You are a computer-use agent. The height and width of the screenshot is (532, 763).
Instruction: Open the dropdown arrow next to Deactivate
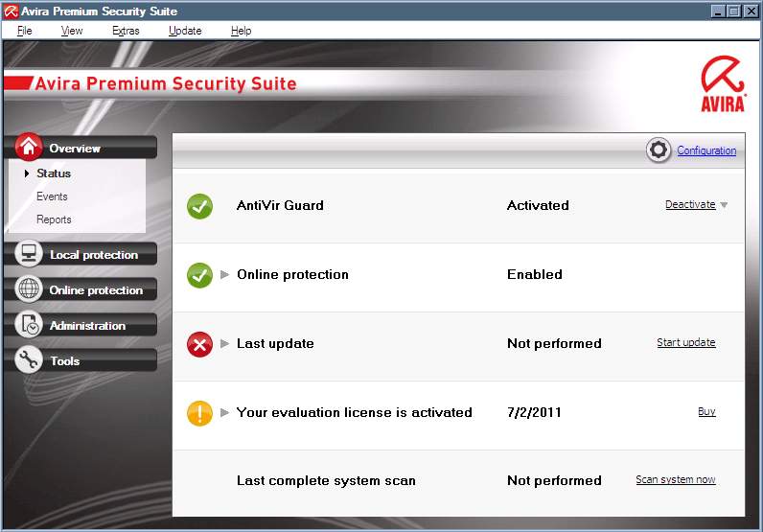point(724,205)
